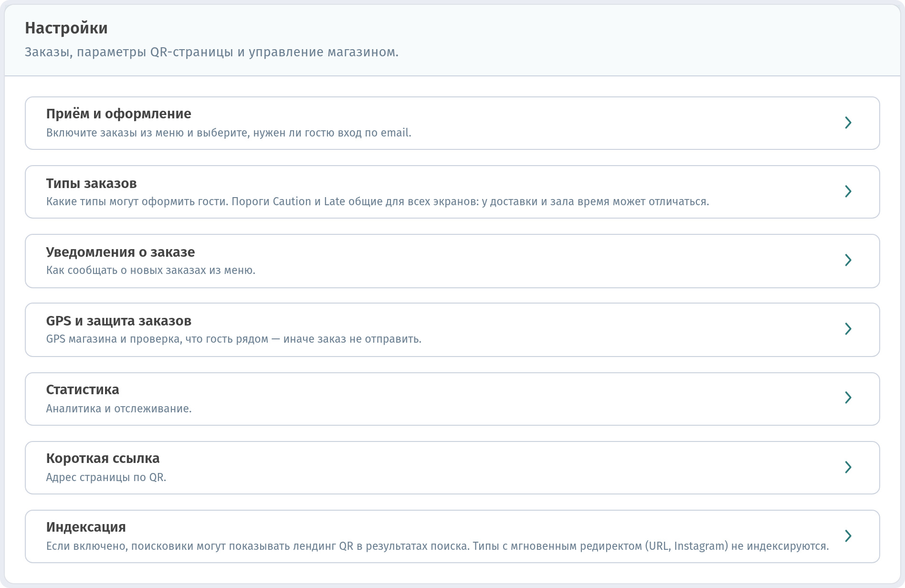
Task: Expand GPS и защита заказов chevron
Action: coord(848,329)
